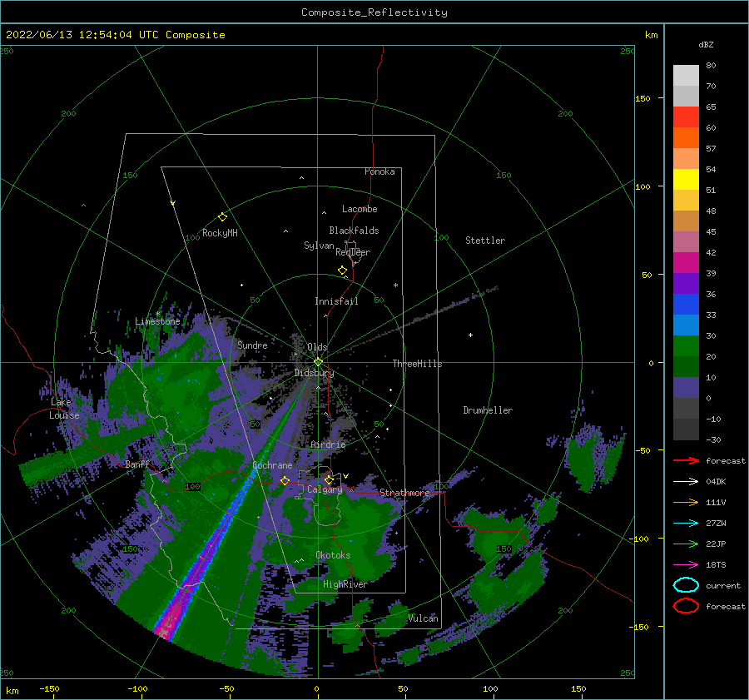
Task: Click the 80 dBZ light gray swatch
Action: 686,76
